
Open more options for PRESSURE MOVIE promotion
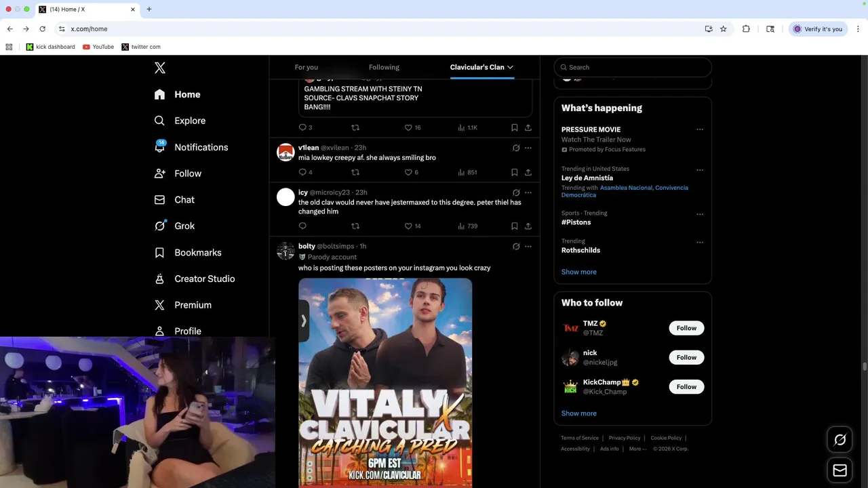[700, 129]
